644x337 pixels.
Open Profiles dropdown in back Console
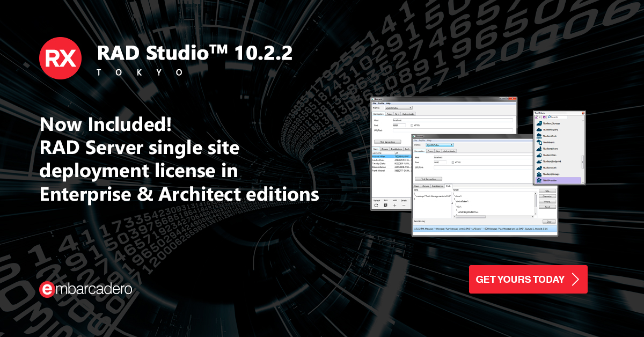pos(399,108)
